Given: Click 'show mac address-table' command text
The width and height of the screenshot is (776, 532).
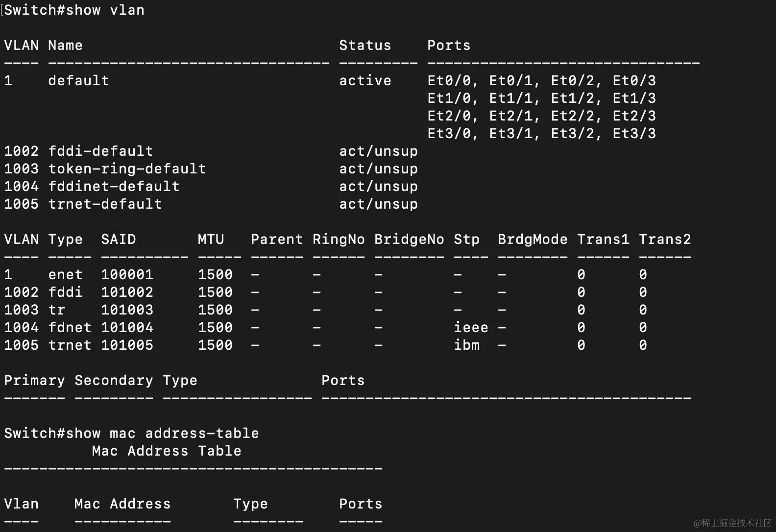Looking at the screenshot, I should (162, 434).
